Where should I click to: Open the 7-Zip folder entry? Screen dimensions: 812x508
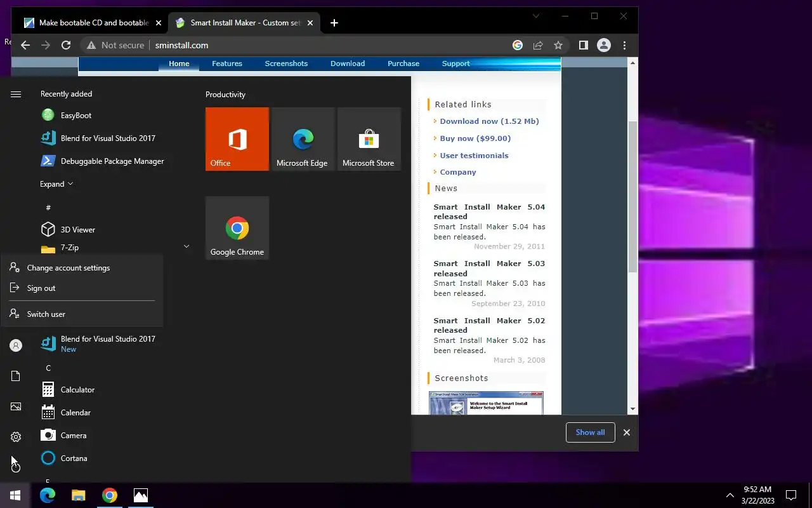pos(70,248)
